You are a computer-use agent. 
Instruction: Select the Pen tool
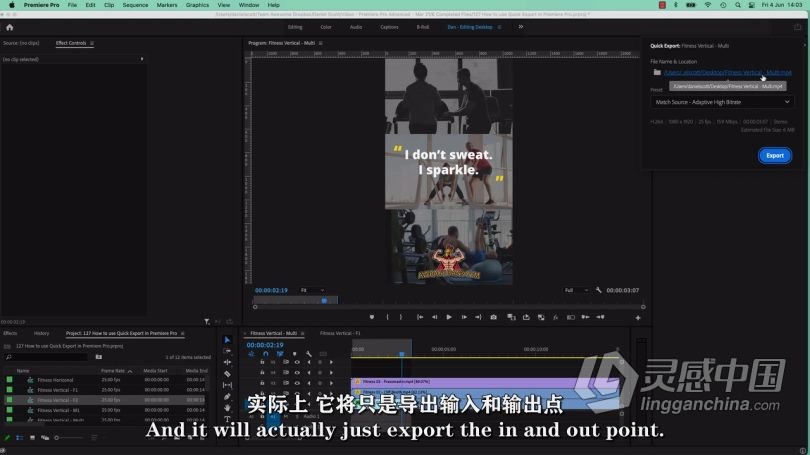coord(227,397)
